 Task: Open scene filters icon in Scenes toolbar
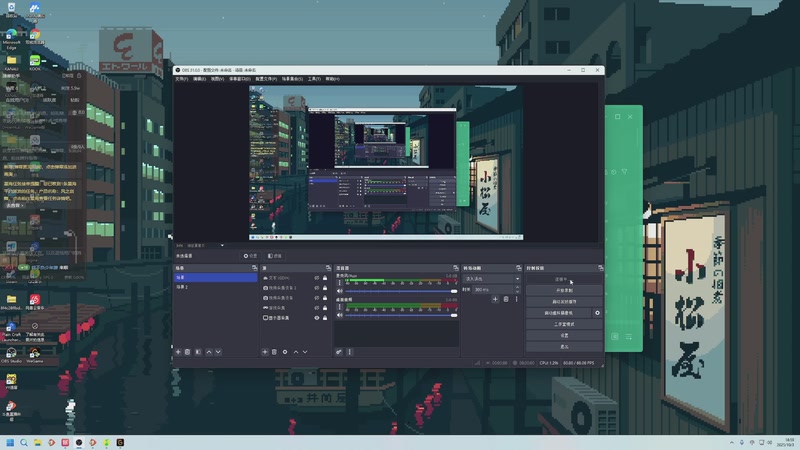click(198, 352)
